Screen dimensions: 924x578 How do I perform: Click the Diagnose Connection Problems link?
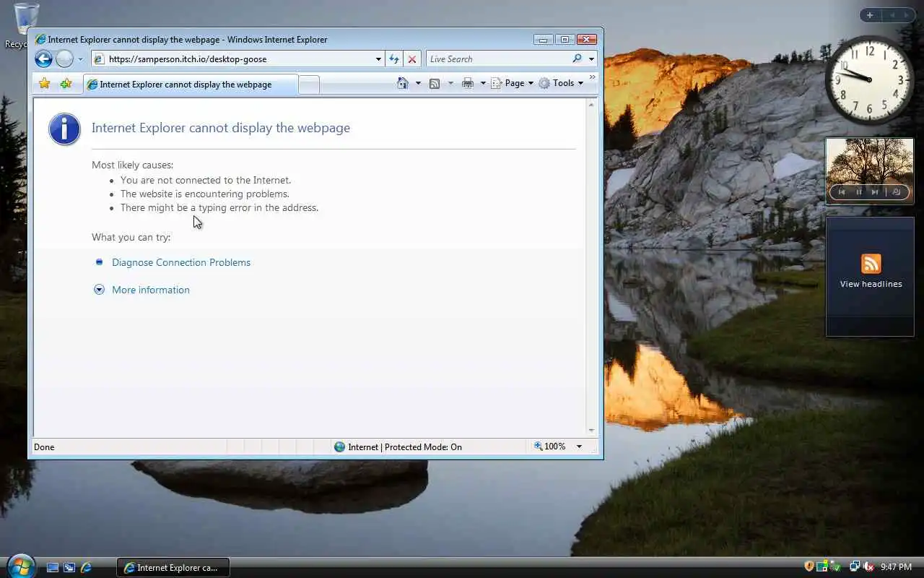click(181, 262)
